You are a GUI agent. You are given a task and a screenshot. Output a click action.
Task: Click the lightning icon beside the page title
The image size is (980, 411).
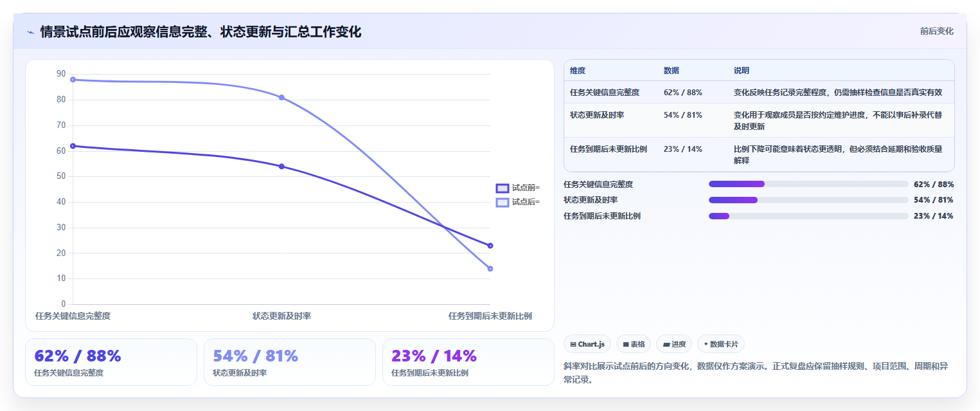click(30, 32)
